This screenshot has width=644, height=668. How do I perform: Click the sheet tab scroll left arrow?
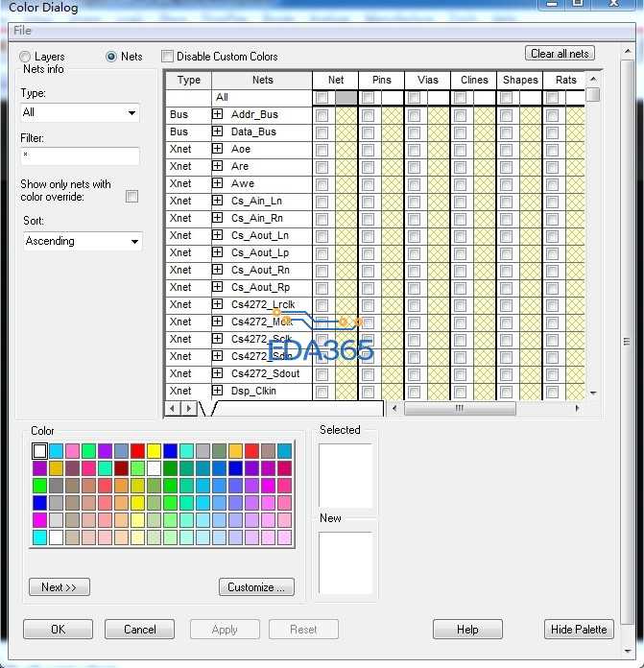[x=172, y=408]
